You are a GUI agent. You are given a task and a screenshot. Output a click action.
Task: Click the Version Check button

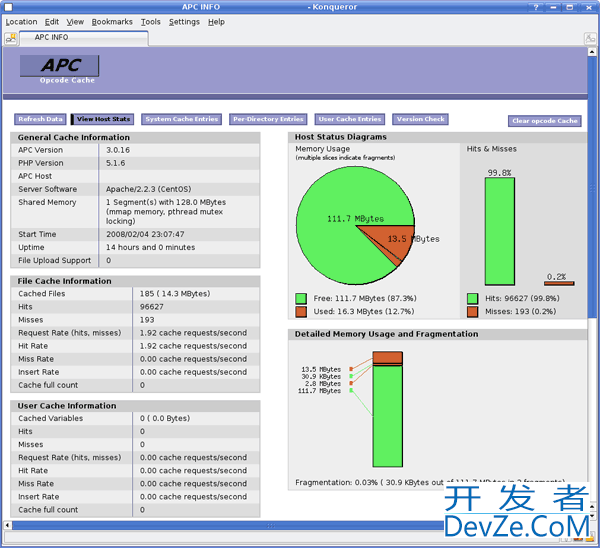click(420, 119)
